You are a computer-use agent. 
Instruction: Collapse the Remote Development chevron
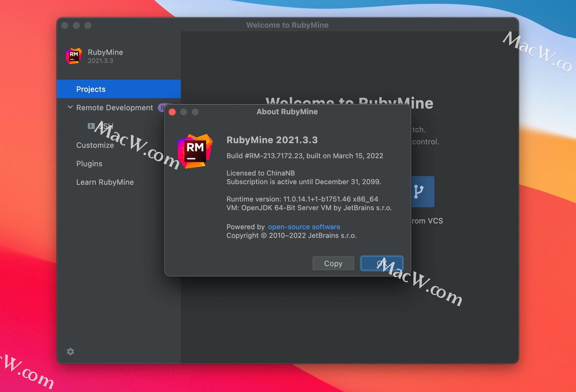(70, 107)
